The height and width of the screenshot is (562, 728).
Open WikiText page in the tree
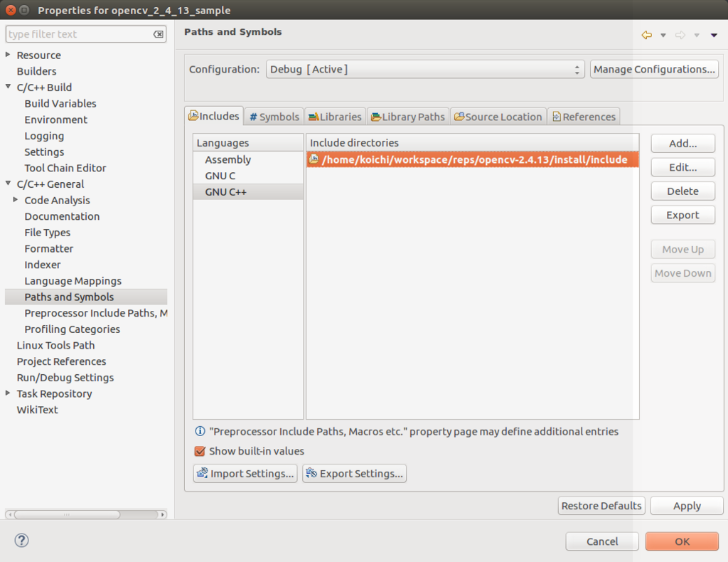tap(37, 410)
